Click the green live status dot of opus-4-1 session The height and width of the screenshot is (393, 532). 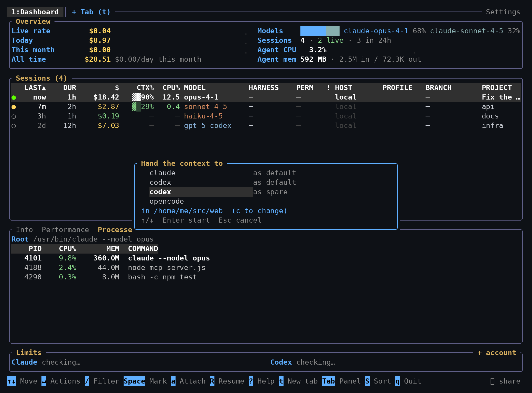(14, 97)
